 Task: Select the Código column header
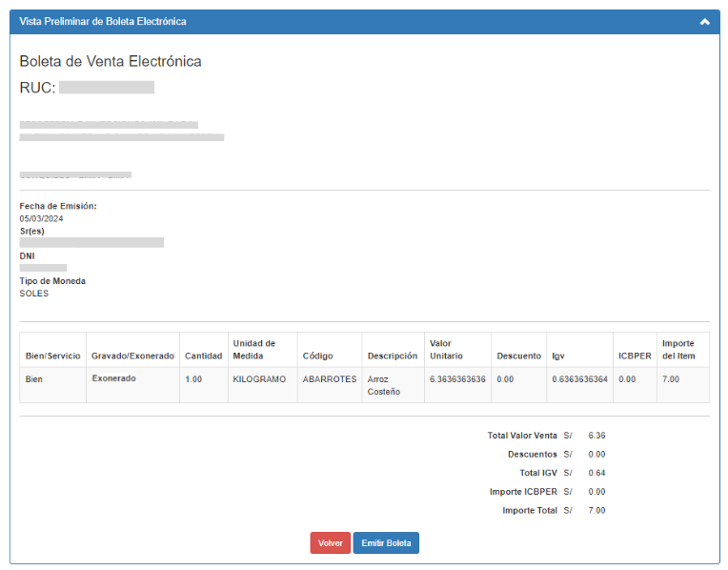pyautogui.click(x=317, y=356)
